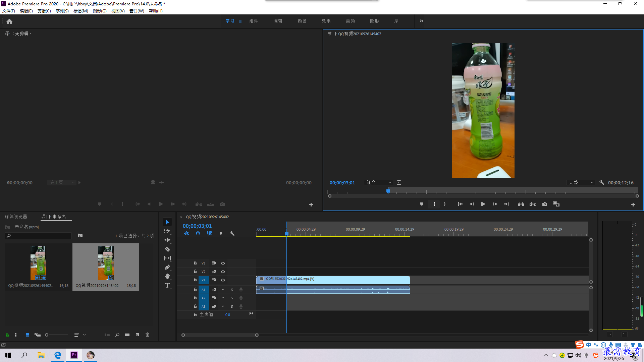Viewport: 644px width, 362px height.
Task: Click the Home icon
Action: [x=9, y=21]
